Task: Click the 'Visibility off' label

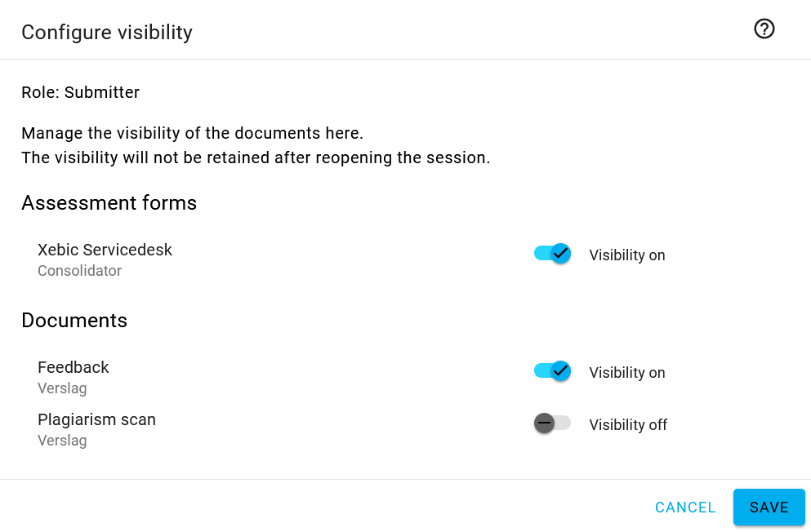Action: [628, 424]
